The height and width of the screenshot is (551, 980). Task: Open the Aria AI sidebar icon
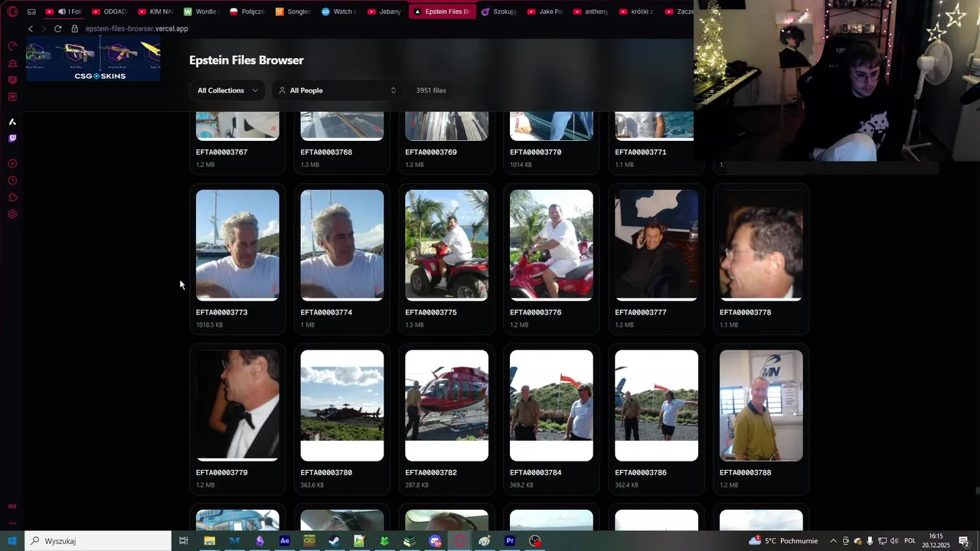tap(12, 122)
